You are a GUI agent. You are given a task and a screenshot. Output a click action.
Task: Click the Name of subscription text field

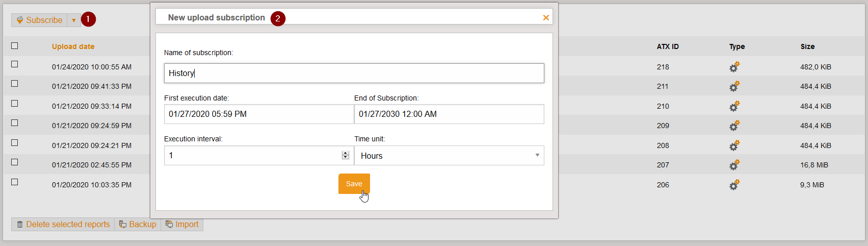click(x=354, y=73)
